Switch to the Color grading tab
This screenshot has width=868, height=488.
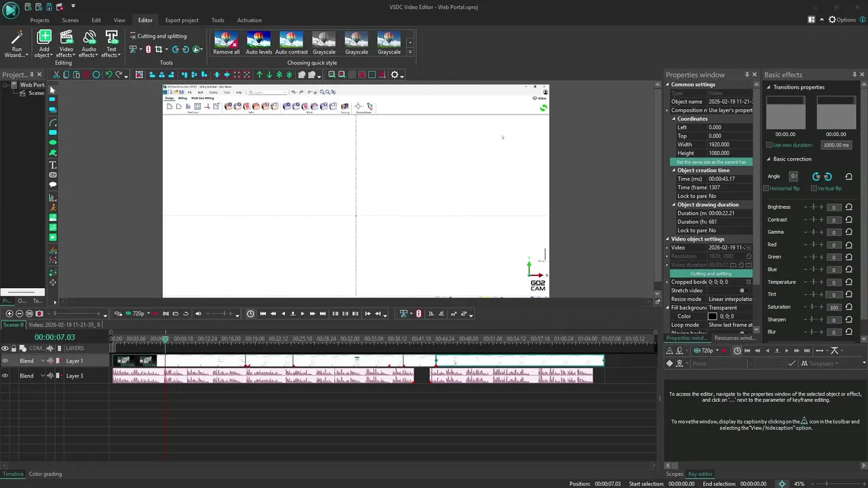point(45,474)
